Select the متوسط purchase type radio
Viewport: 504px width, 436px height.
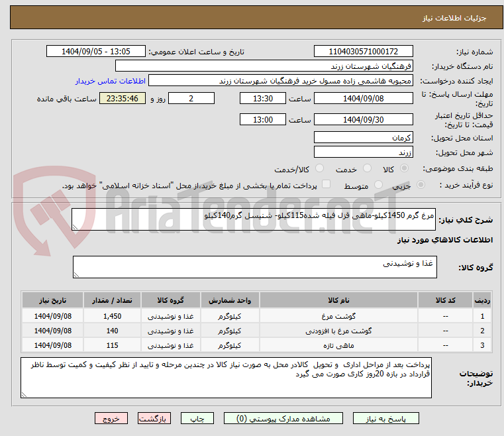click(x=378, y=185)
